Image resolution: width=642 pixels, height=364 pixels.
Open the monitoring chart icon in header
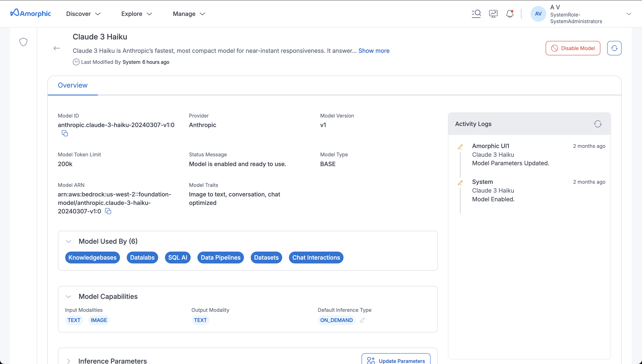coord(493,14)
